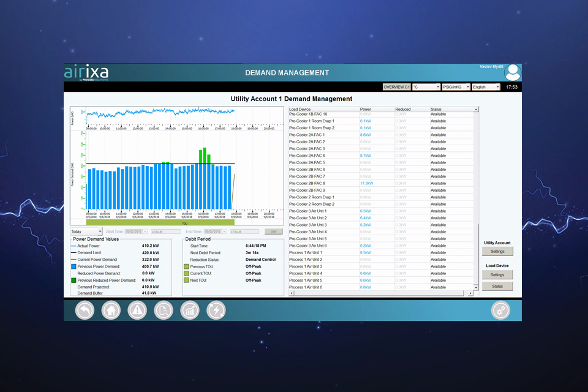Image resolution: width=588 pixels, height=392 pixels.
Task: Click the Pre-Cooler 2A FAC 1 8.6kW value
Action: 366,135
